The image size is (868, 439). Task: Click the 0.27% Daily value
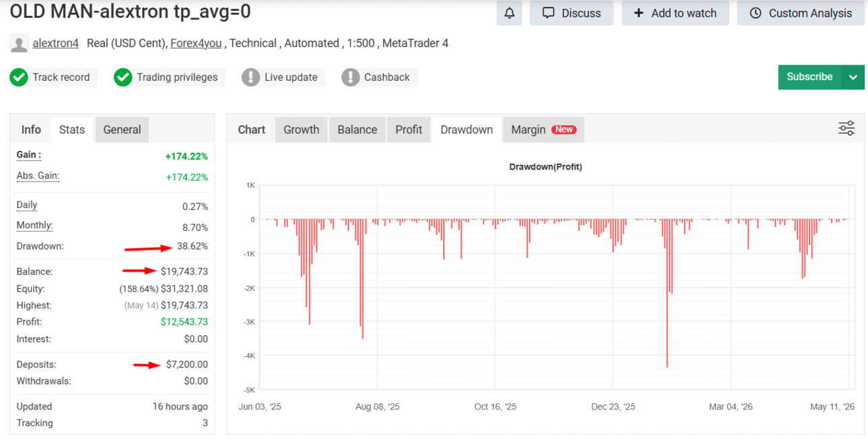click(195, 207)
